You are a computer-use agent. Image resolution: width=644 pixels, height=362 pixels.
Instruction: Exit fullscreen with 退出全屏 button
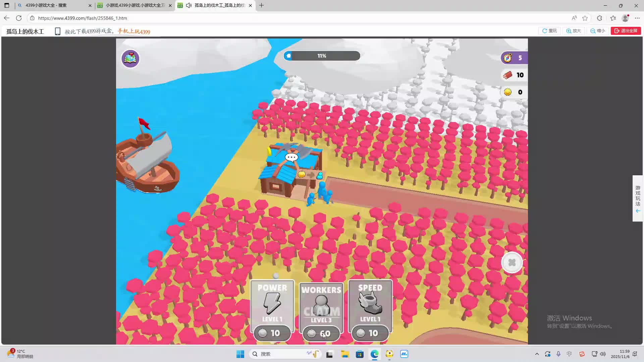[626, 31]
